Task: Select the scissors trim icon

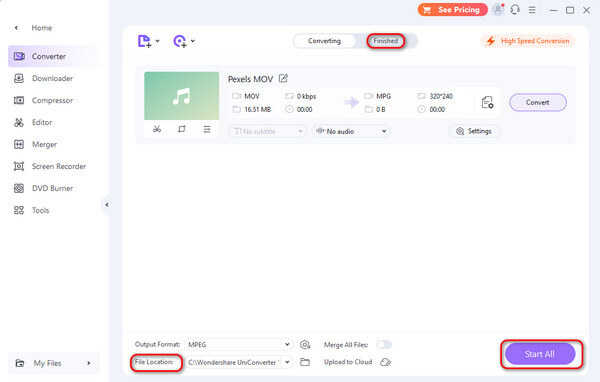Action: pos(157,129)
